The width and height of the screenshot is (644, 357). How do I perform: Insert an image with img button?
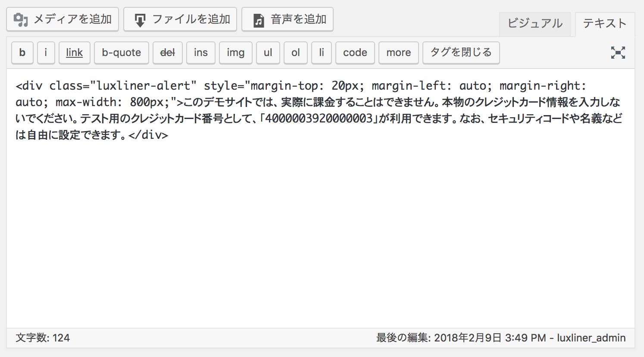point(236,53)
